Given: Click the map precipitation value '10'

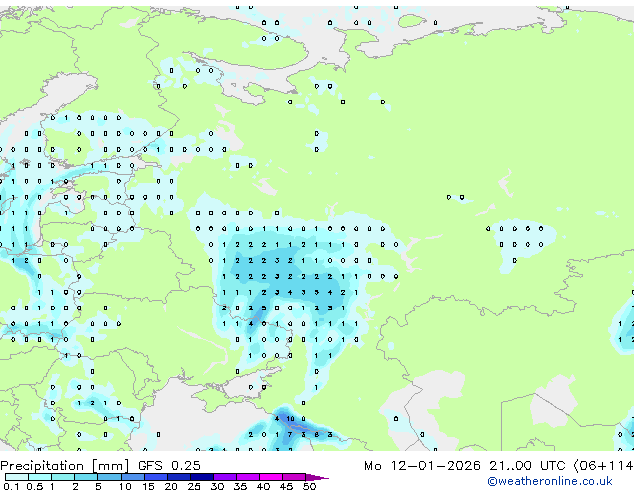Looking at the screenshot, I should 291,418.
